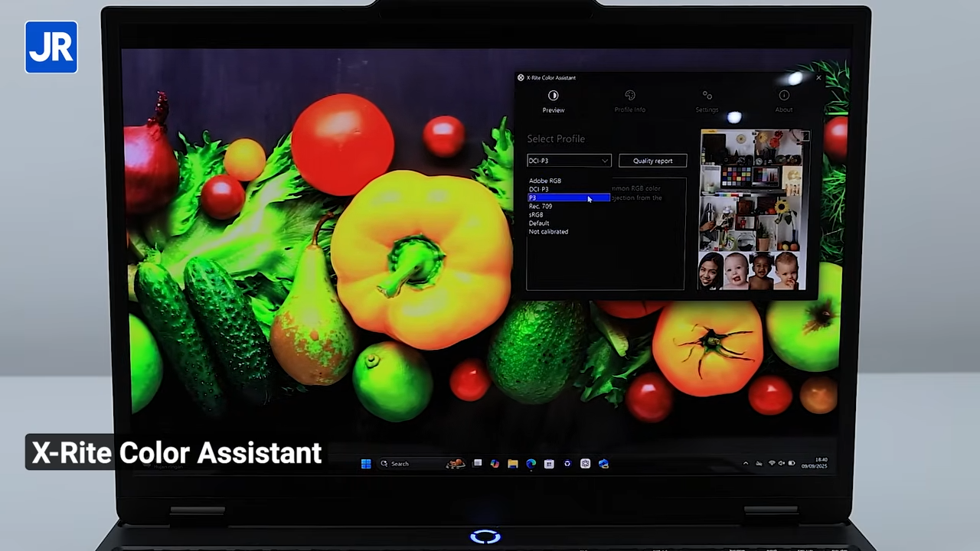Screen dimensions: 980x551
Task: Choose the Adobe RGB profile option
Action: pos(545,181)
